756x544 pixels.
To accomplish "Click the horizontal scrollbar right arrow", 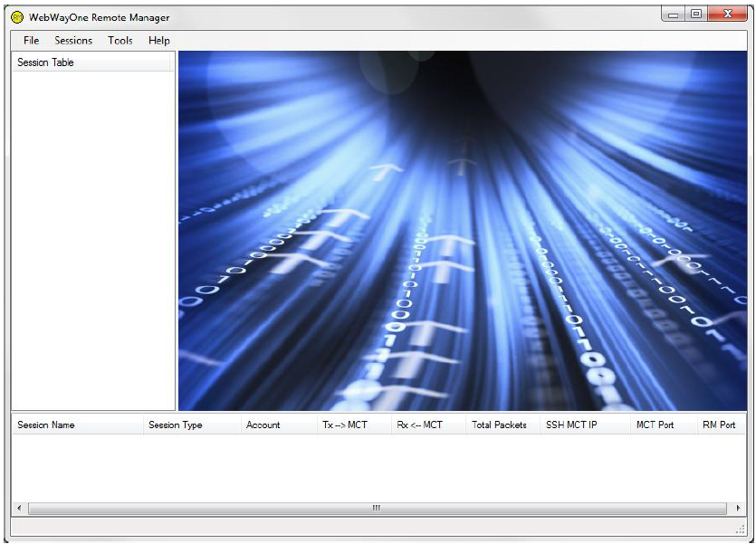I will [739, 509].
